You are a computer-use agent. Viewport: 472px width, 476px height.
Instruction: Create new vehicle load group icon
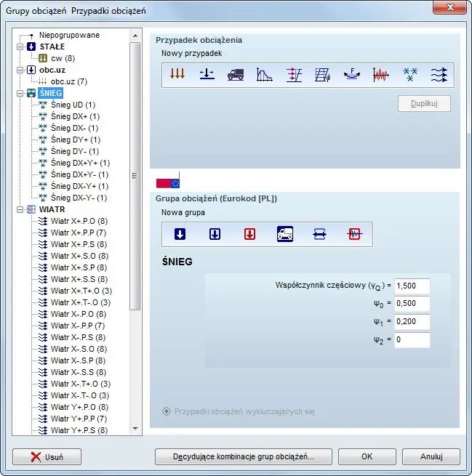click(284, 233)
